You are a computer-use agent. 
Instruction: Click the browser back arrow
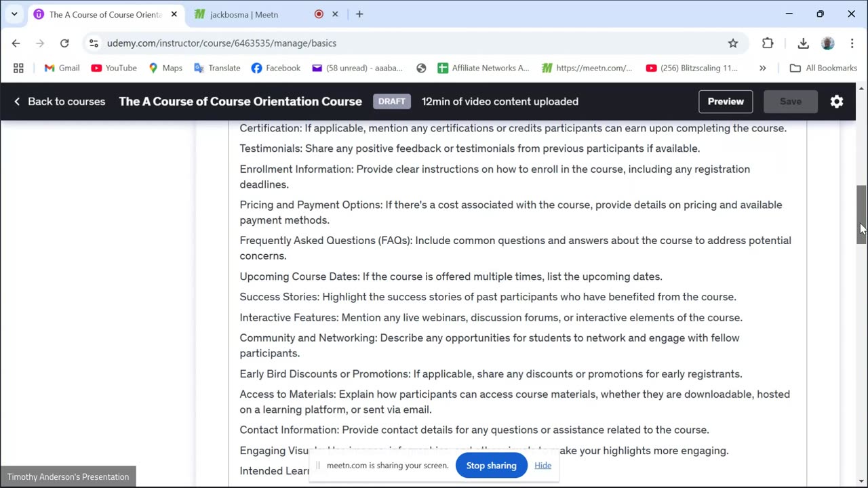16,43
